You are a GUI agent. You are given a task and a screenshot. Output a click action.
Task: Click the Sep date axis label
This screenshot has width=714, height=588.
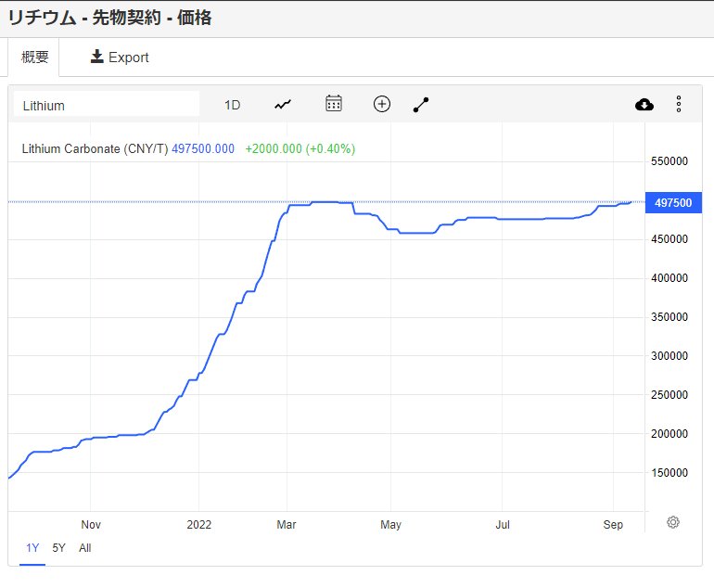pyautogui.click(x=613, y=525)
